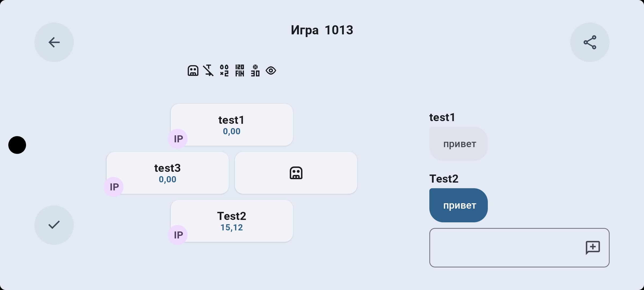Click test1 sender name in chat
Viewport: 644px width, 290px height.
[442, 118]
